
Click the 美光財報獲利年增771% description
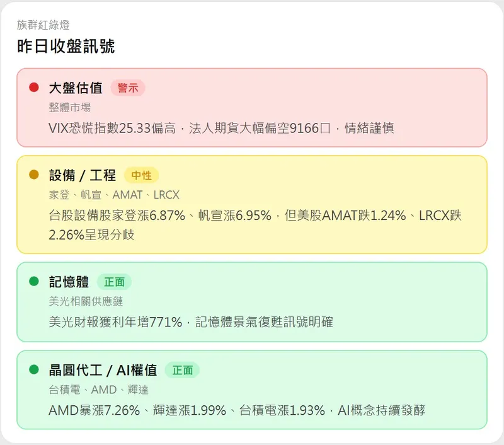coord(190,322)
